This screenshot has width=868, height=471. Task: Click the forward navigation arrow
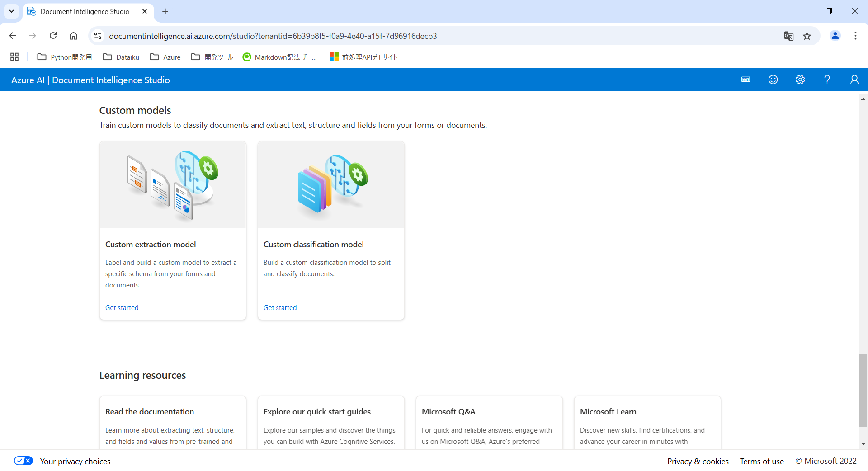33,36
